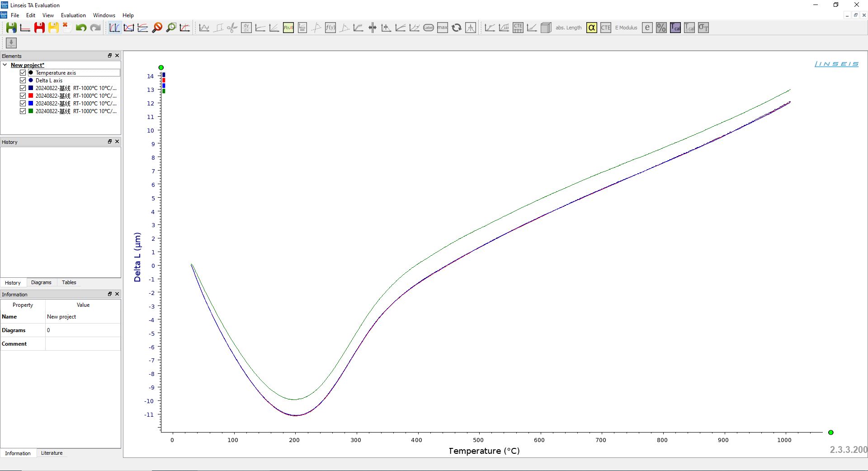Click the yellow alpha coefficient icon
The height and width of the screenshot is (471, 868).
591,28
